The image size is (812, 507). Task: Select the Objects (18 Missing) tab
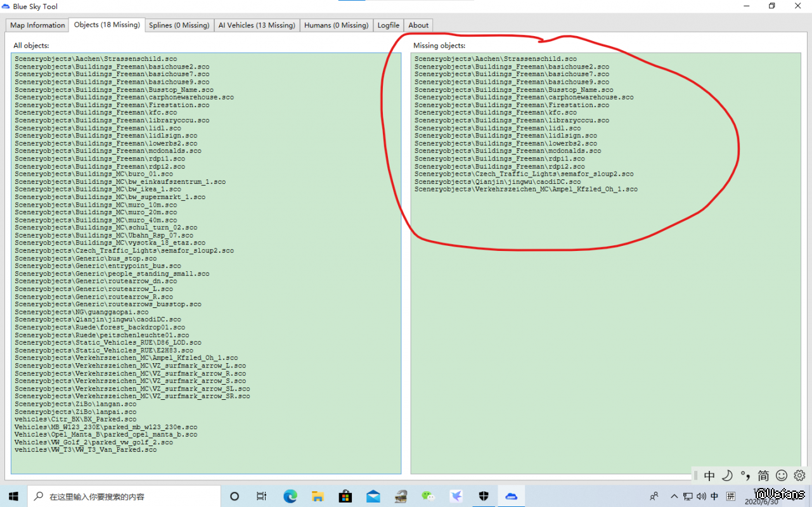pyautogui.click(x=106, y=25)
